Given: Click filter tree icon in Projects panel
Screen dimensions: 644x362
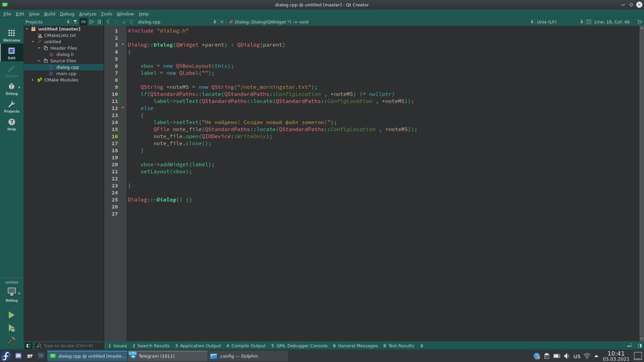Looking at the screenshot, I should [75, 22].
